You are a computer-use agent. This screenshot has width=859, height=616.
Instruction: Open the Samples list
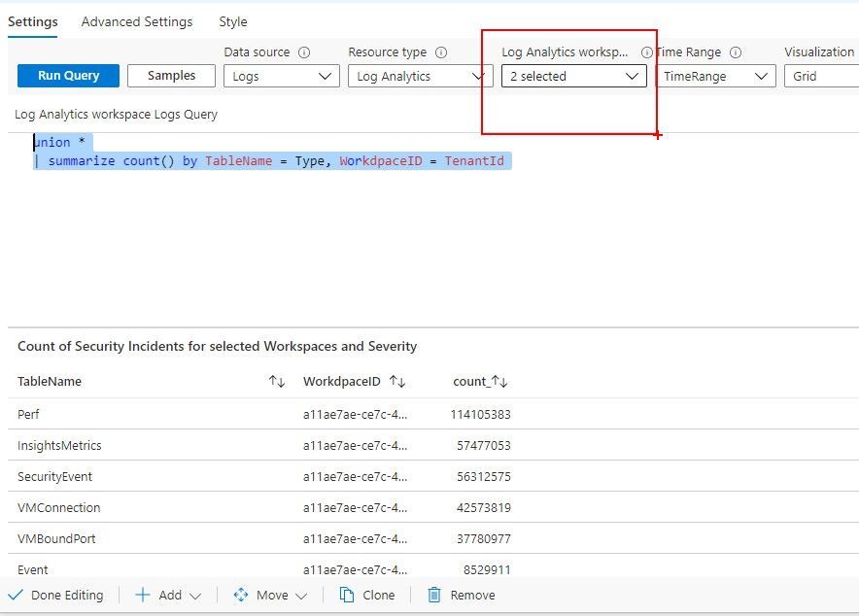(x=171, y=75)
